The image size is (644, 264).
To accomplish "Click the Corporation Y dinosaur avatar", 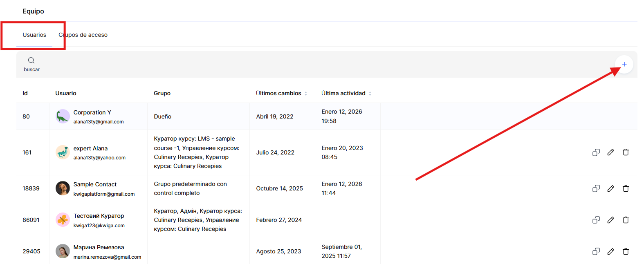I will 63,116.
